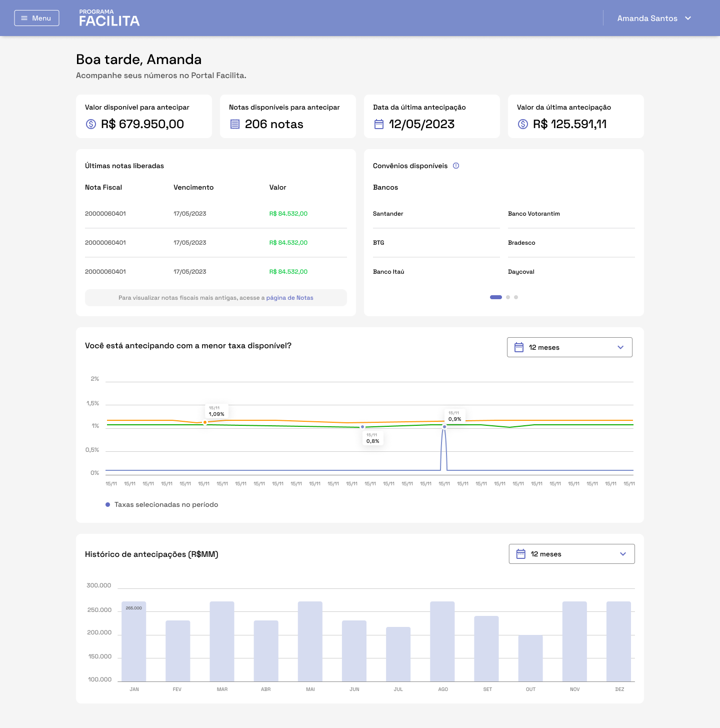Click the Histórico de antecipações (R$MM) title
Screen dimensions: 720x728
pyautogui.click(x=151, y=554)
